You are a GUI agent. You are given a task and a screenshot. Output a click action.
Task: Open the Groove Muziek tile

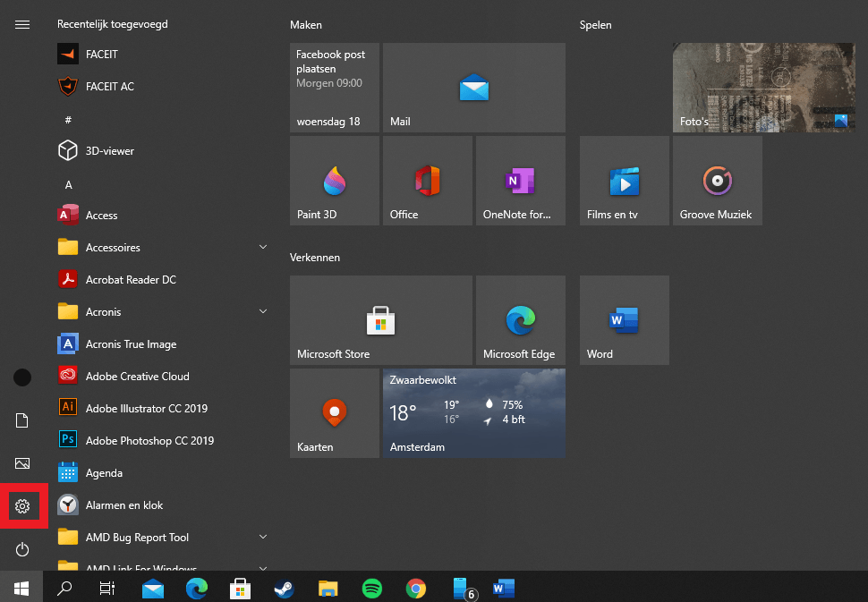click(718, 181)
